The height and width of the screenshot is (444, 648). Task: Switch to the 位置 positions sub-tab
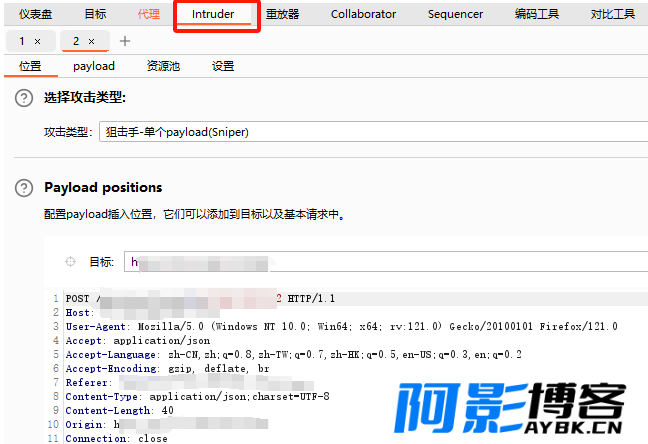point(30,66)
